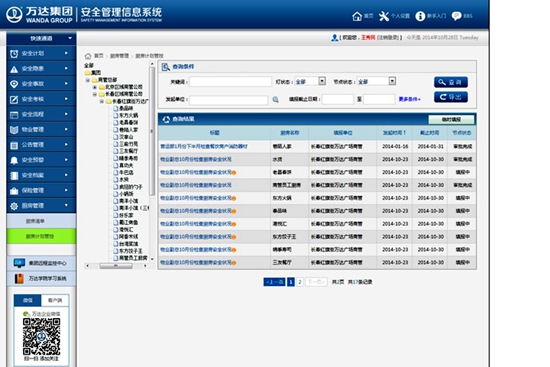Go to page 2 of results
The width and height of the screenshot is (550, 367).
(x=300, y=282)
